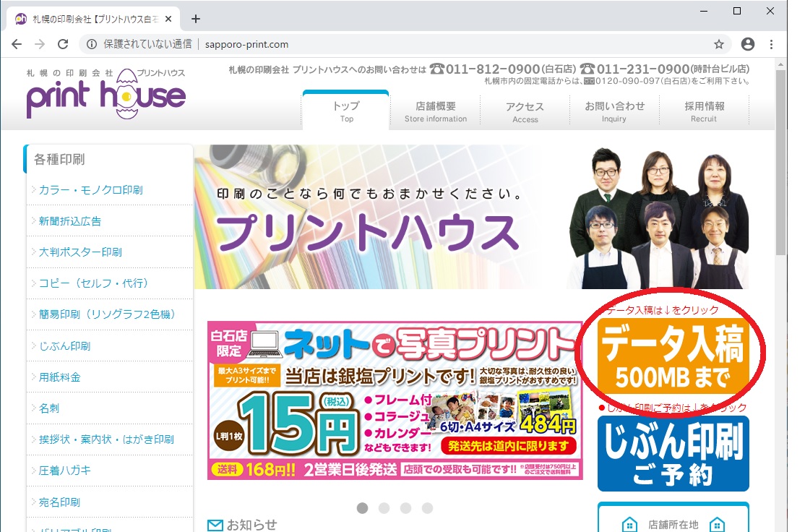Select the first carousel dot
805x532 pixels.
click(363, 508)
